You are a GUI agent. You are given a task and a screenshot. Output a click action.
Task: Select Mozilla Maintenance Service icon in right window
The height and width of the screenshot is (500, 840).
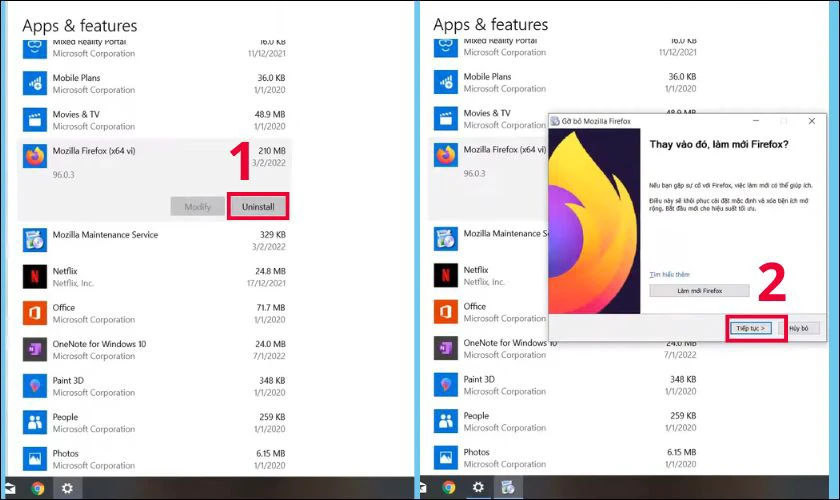coord(446,239)
